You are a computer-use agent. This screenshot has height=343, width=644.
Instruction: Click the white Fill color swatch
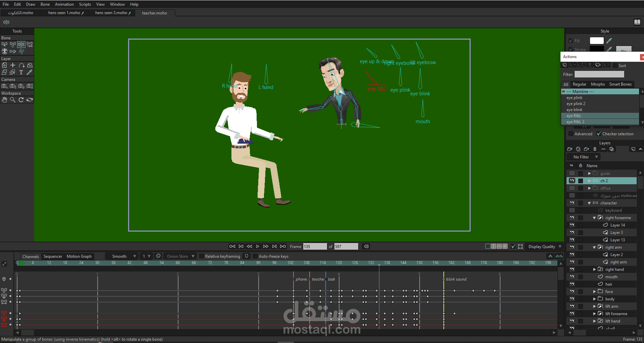point(597,41)
